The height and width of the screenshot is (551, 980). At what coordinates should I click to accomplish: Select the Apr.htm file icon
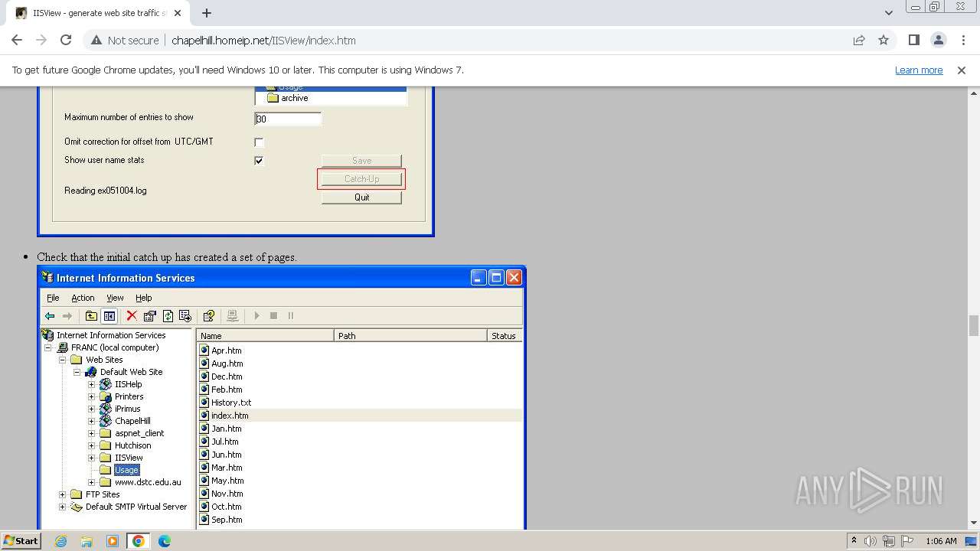(x=204, y=350)
